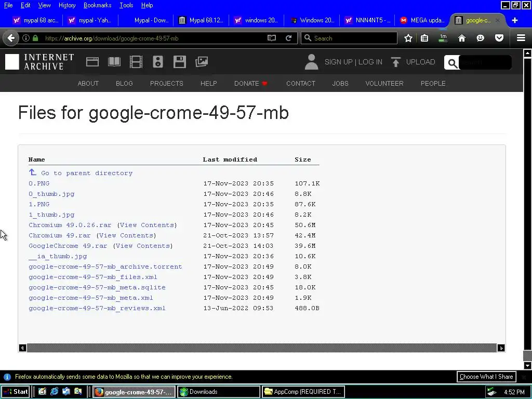Open the LOG IN link

[370, 62]
